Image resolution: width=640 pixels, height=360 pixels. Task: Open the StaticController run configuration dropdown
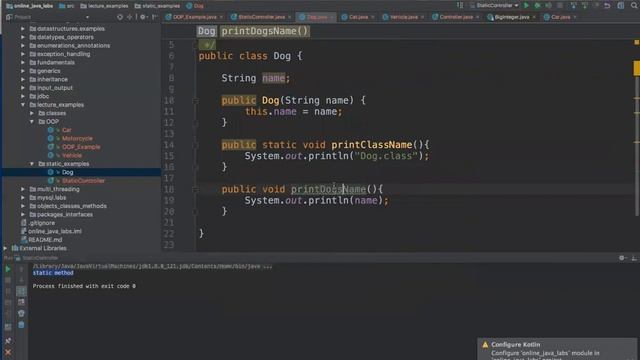click(494, 5)
